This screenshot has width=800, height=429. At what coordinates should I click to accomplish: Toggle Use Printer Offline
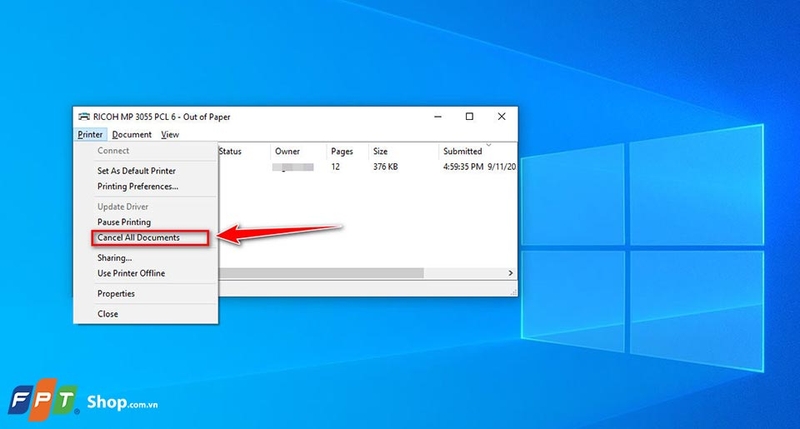pos(131,273)
